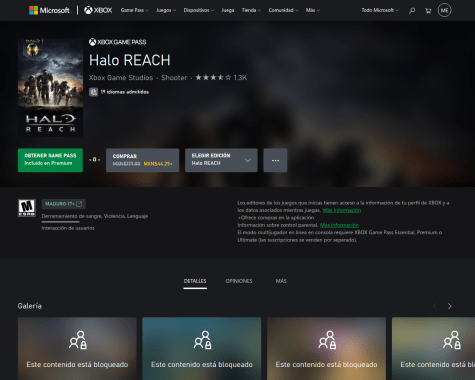The width and height of the screenshot is (475, 380).
Task: Open third blocked gallery thumbnail
Action: (x=326, y=348)
